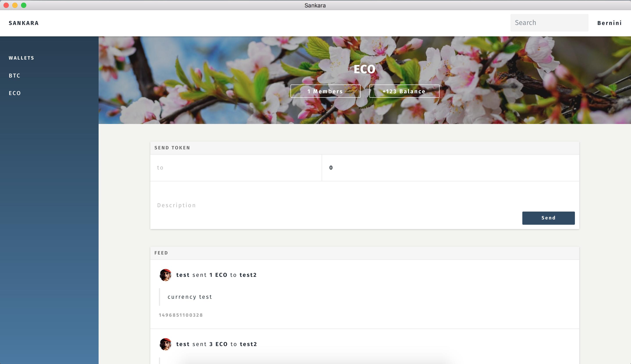
Task: Toggle the 1 Members filter button
Action: 325,91
